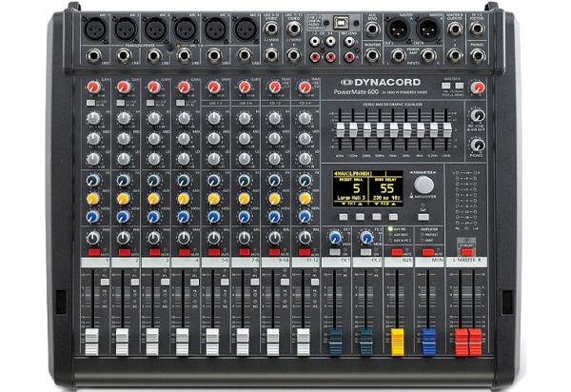
Task: Mute channel 9-10 with its red button
Action: (274, 252)
